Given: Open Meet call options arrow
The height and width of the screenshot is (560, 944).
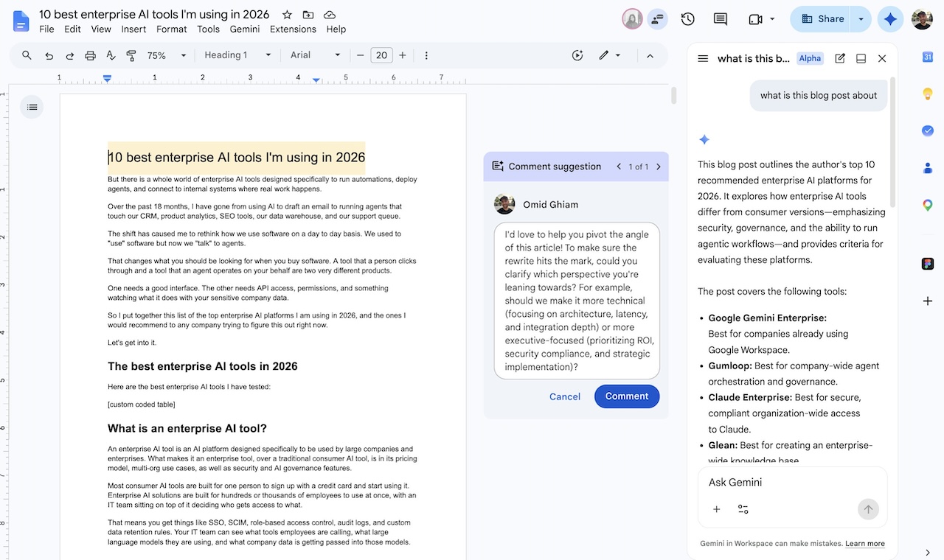Looking at the screenshot, I should pos(772,19).
